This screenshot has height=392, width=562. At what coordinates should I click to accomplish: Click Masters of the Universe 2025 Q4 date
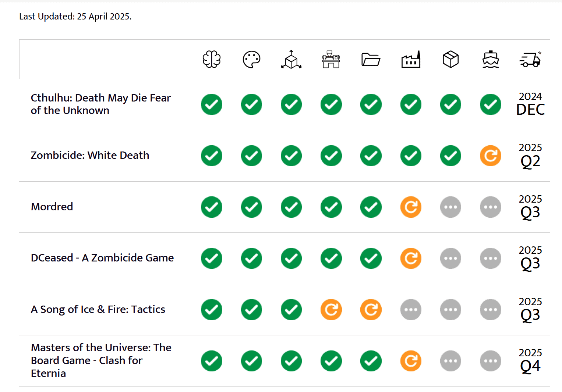[x=530, y=361]
